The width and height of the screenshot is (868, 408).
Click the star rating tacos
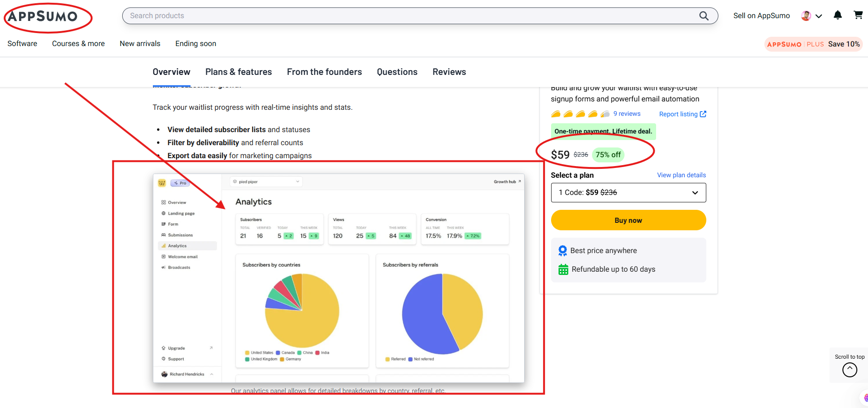coord(580,114)
